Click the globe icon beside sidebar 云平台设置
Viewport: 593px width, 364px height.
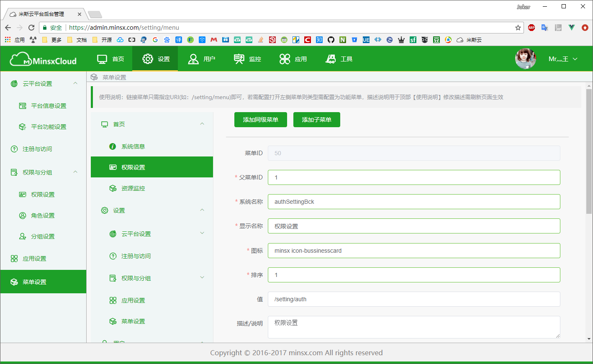pos(14,84)
